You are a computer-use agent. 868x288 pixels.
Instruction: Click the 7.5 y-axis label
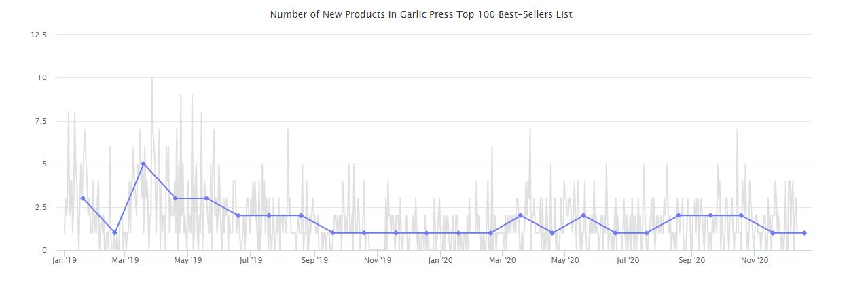[41, 121]
